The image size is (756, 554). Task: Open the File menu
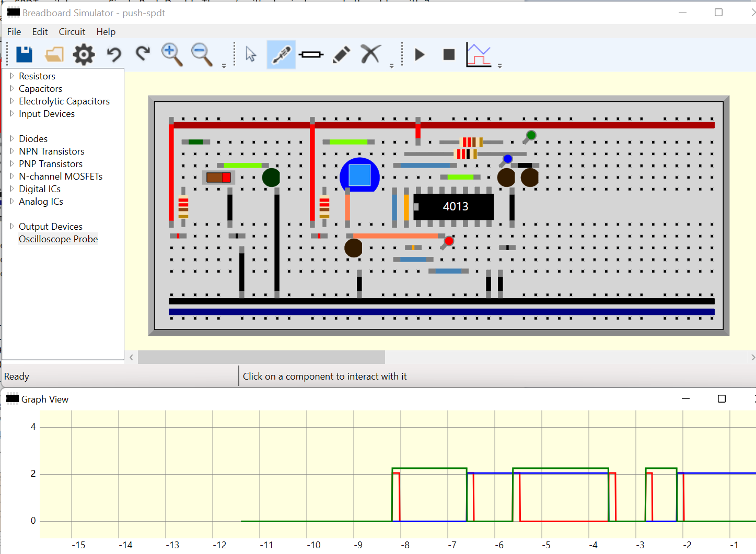click(14, 32)
